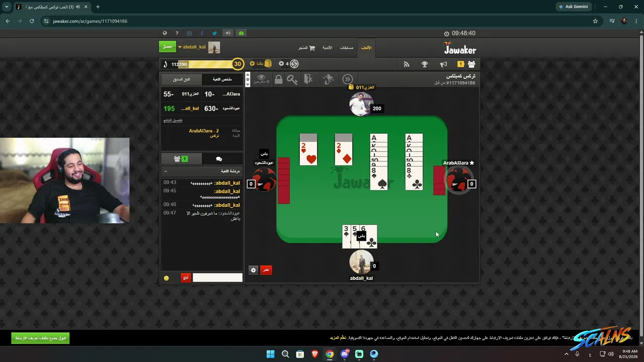Open a new Chrome tab

coord(98,7)
